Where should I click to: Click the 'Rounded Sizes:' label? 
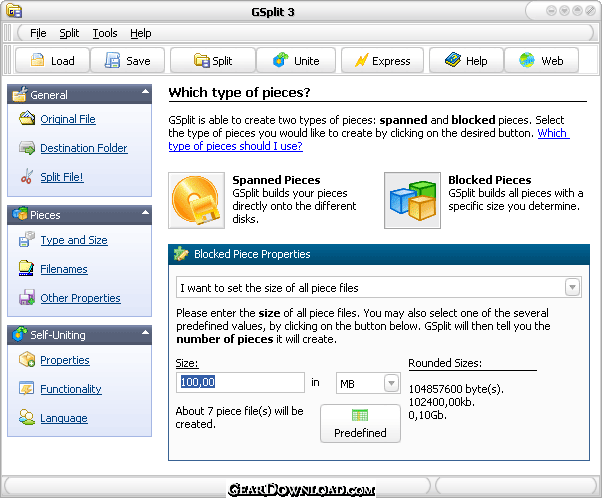point(445,363)
